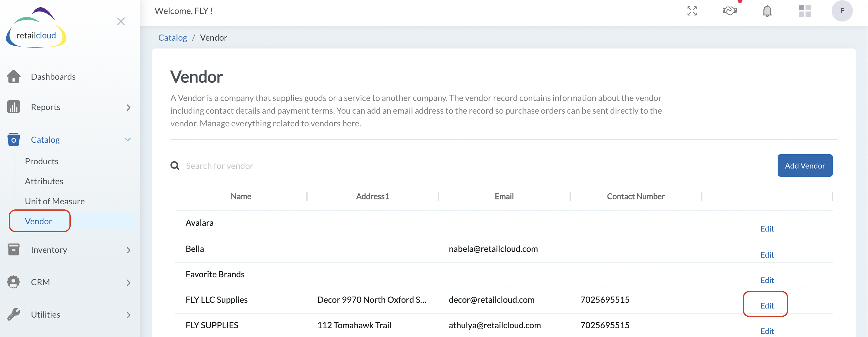This screenshot has height=337, width=868.
Task: Open the apps grid icon
Action: click(x=804, y=11)
